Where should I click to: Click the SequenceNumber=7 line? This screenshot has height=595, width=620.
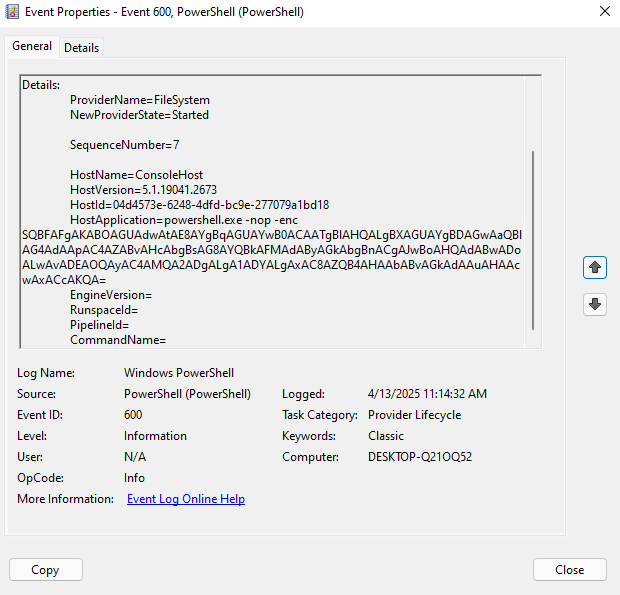point(125,145)
